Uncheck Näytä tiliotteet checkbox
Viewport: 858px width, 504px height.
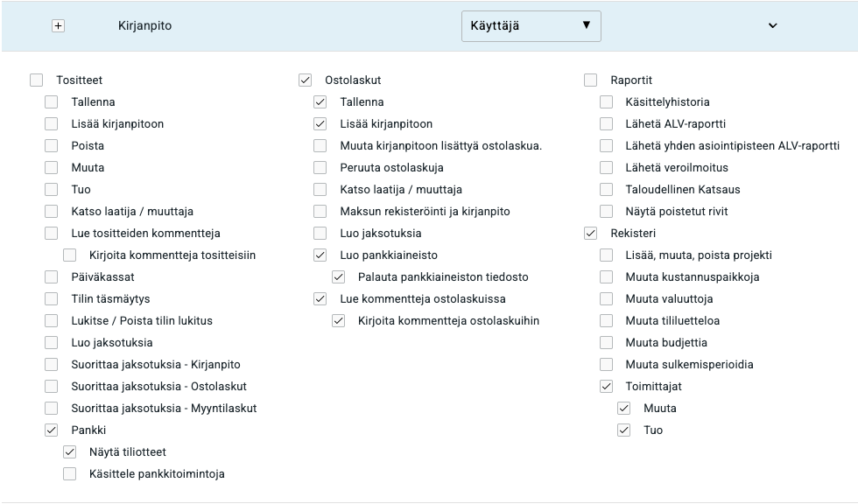pyautogui.click(x=70, y=452)
